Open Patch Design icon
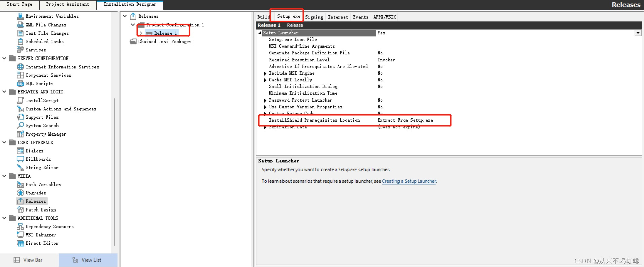 pos(20,209)
